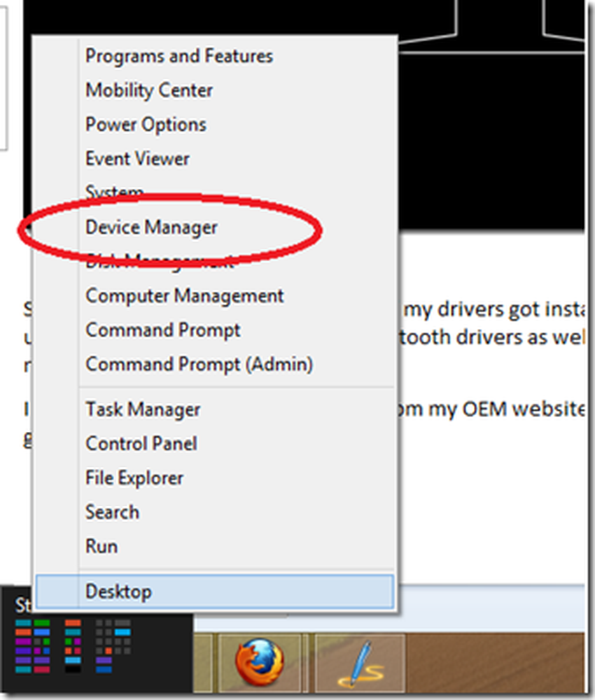Start Task Manager
The width and height of the screenshot is (595, 700).
143,409
